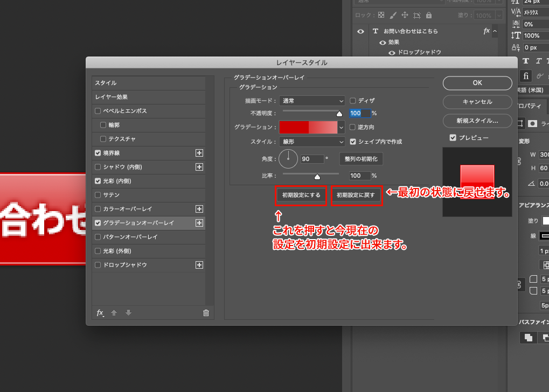Enable the ディザ checkbox
Image resolution: width=549 pixels, height=392 pixels.
[353, 101]
